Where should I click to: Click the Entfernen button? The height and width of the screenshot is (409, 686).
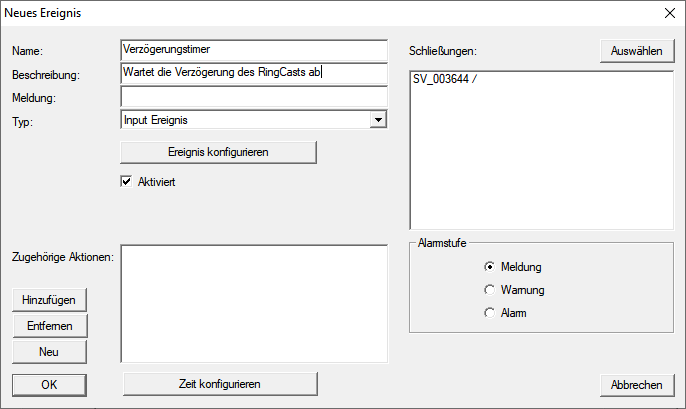click(49, 326)
